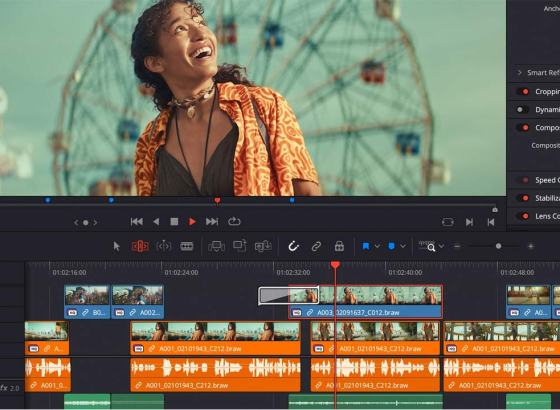Jump to last frame transport button
This screenshot has height=410, width=560.
(212, 222)
